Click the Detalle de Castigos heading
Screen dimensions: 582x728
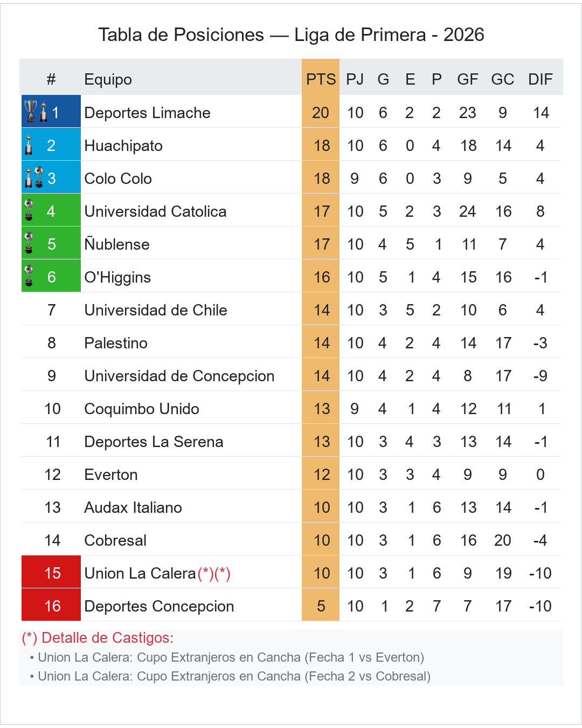(x=98, y=638)
